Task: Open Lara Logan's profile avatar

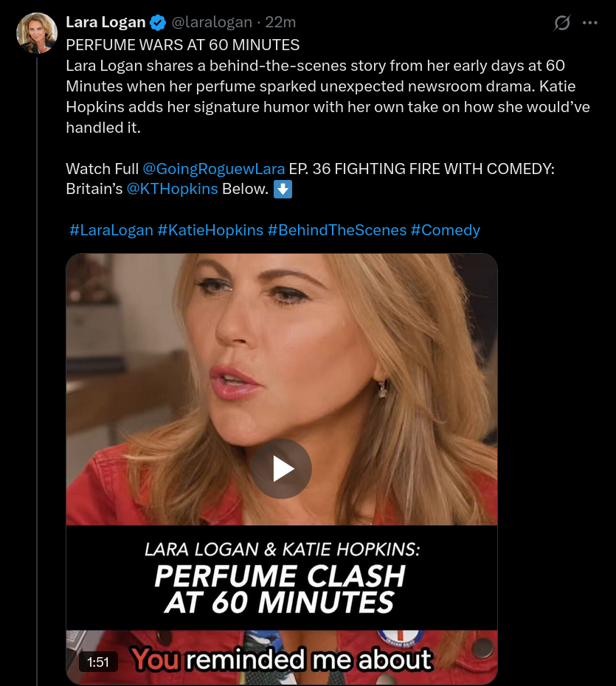Action: [37, 32]
